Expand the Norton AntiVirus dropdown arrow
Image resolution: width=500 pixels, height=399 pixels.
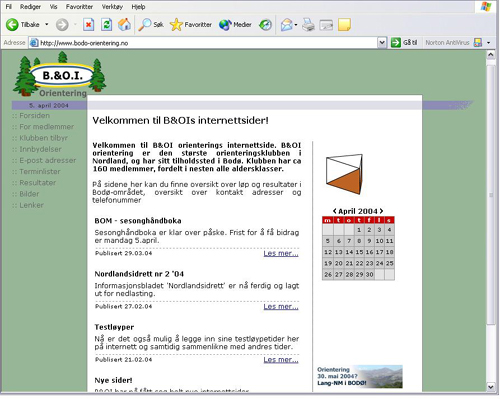tap(489, 43)
